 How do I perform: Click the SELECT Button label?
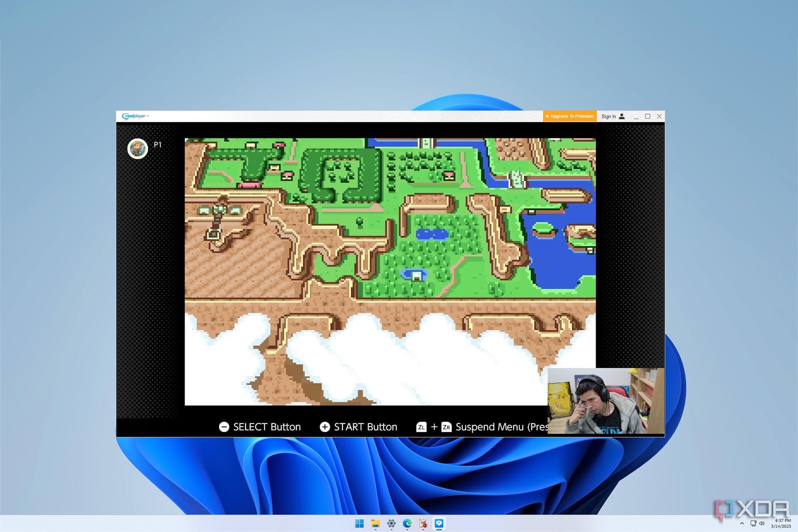pos(267,427)
